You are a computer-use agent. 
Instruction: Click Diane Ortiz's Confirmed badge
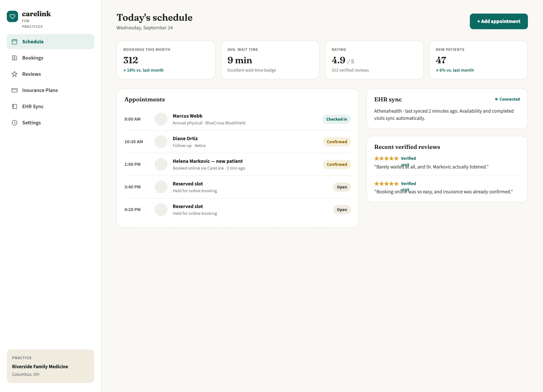click(x=337, y=142)
